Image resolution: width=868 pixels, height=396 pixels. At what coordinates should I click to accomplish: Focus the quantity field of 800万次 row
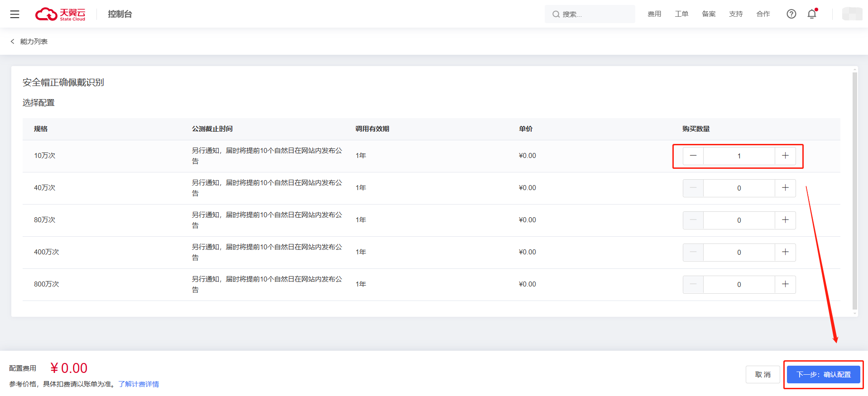(739, 284)
